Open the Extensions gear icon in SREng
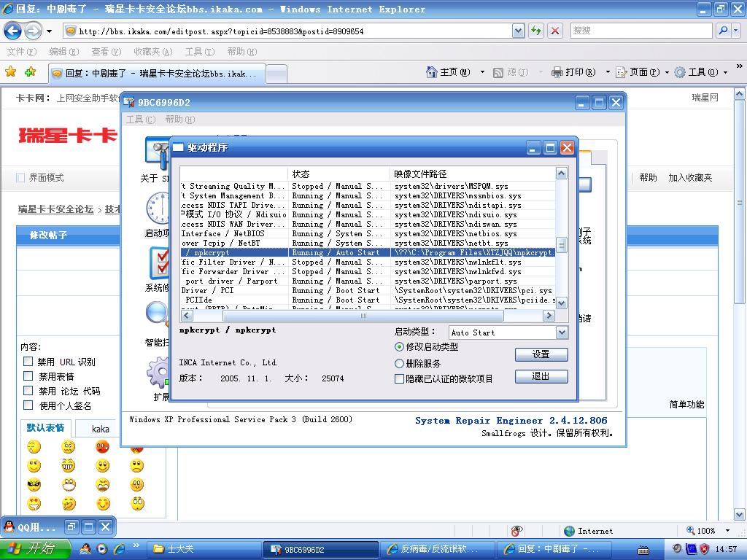Image resolution: width=747 pixels, height=560 pixels. pyautogui.click(x=158, y=373)
